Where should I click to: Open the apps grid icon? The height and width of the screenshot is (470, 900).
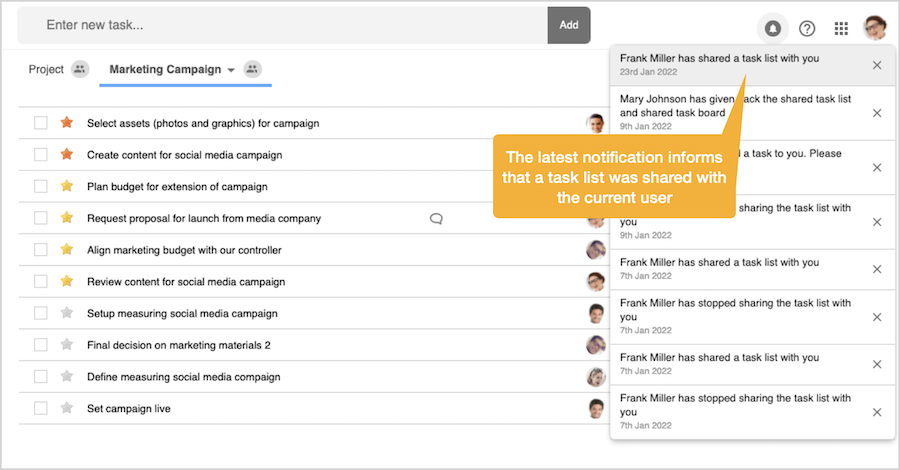click(841, 28)
